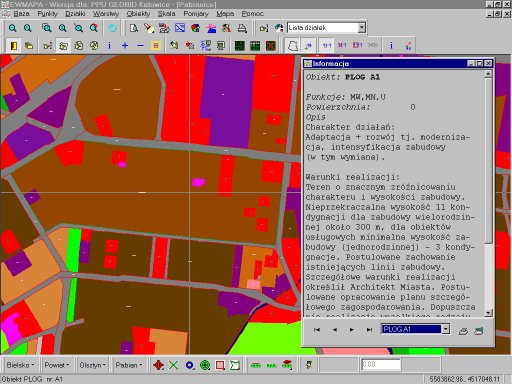Open the Obiekty menu

pos(138,14)
